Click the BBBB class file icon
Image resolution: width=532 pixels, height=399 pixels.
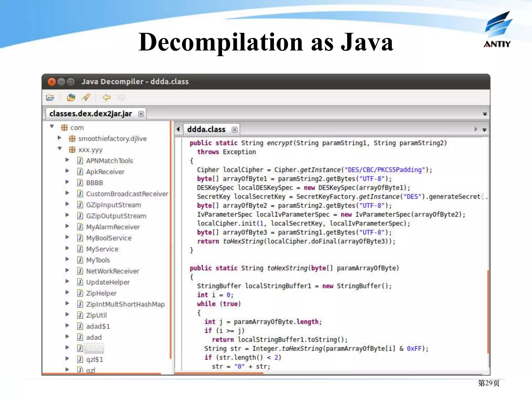point(80,183)
